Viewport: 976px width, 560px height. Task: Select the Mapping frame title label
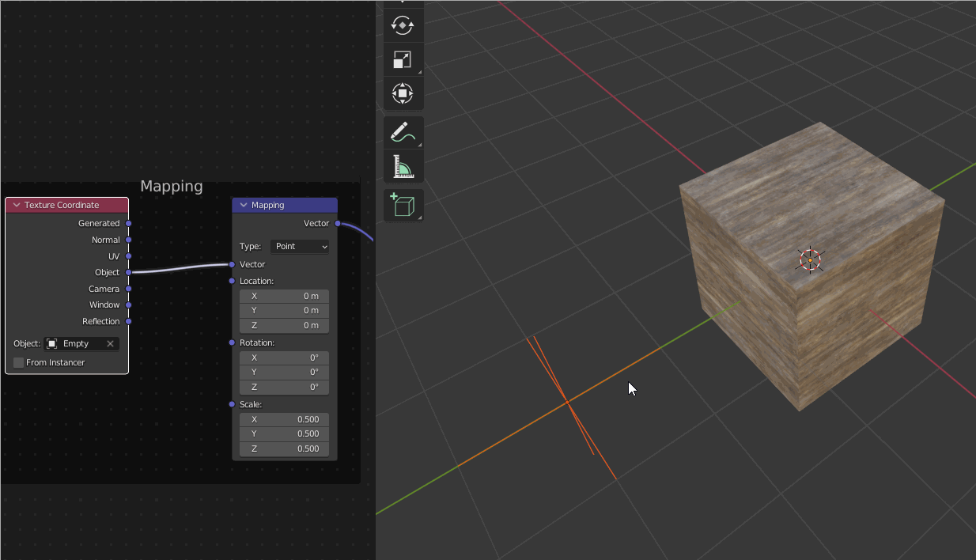pyautogui.click(x=172, y=187)
